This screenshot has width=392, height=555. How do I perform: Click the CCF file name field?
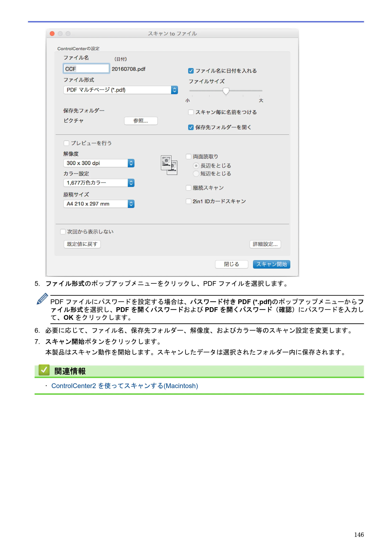[x=86, y=69]
